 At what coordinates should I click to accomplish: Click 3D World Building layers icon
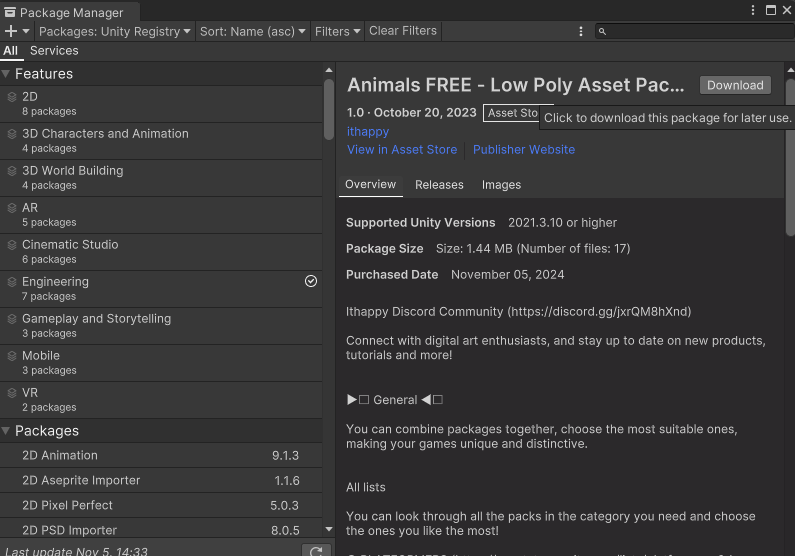pos(12,171)
